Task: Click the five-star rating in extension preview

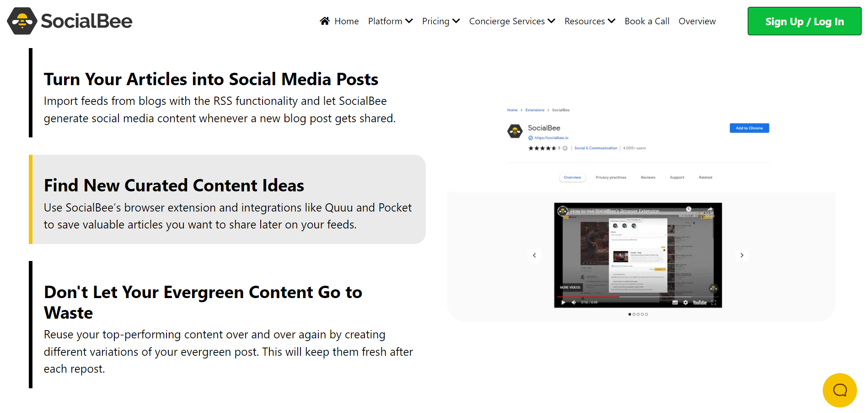Action: pos(542,148)
